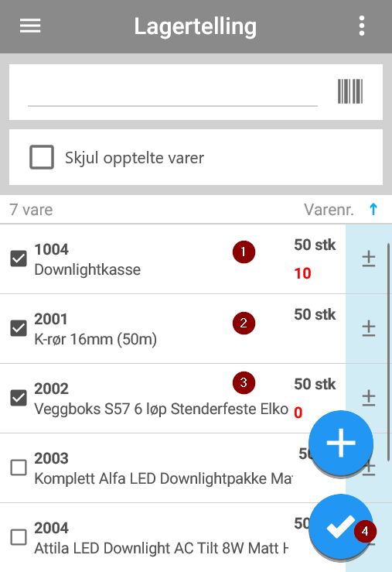Tap the barcode scanner icon
The image size is (392, 572).
pos(350,91)
